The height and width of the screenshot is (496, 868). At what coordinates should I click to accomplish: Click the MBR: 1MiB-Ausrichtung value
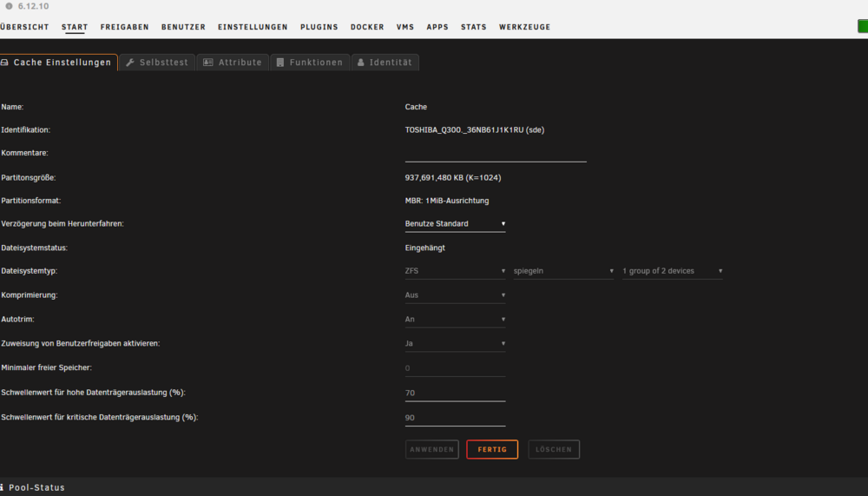(x=447, y=201)
